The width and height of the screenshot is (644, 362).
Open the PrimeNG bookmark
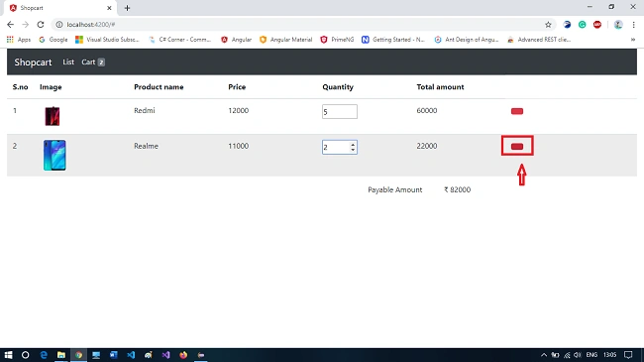pyautogui.click(x=337, y=40)
